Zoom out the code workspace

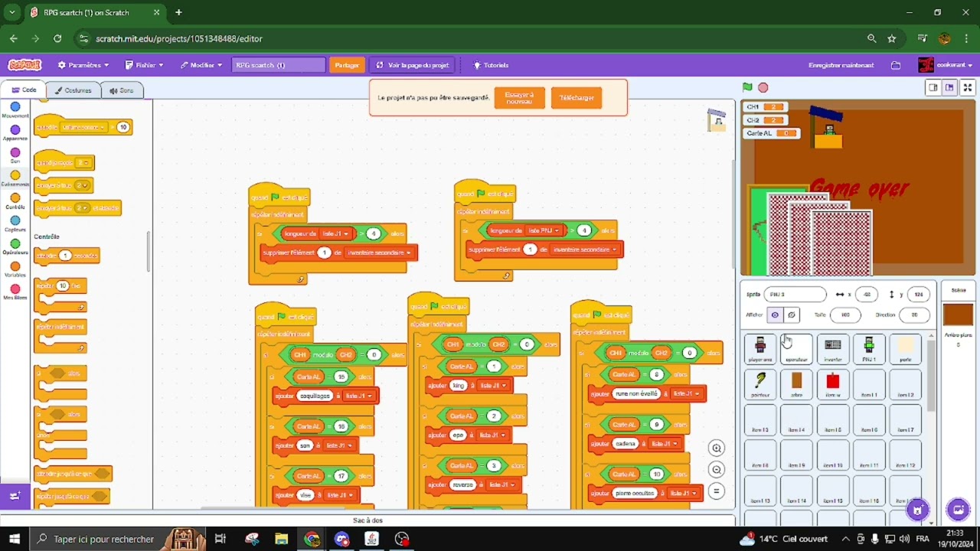[717, 470]
